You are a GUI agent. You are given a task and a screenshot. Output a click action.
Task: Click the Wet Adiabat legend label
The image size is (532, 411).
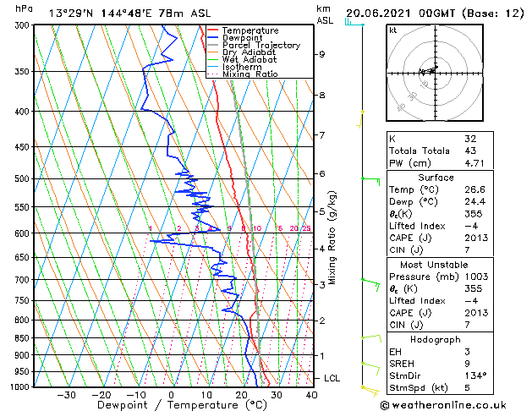250,59
